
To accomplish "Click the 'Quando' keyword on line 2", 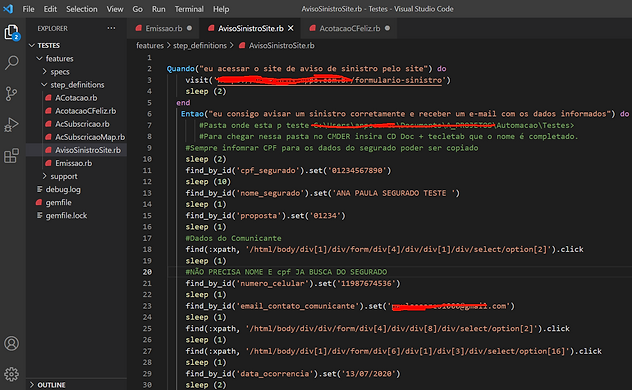I will click(x=181, y=68).
